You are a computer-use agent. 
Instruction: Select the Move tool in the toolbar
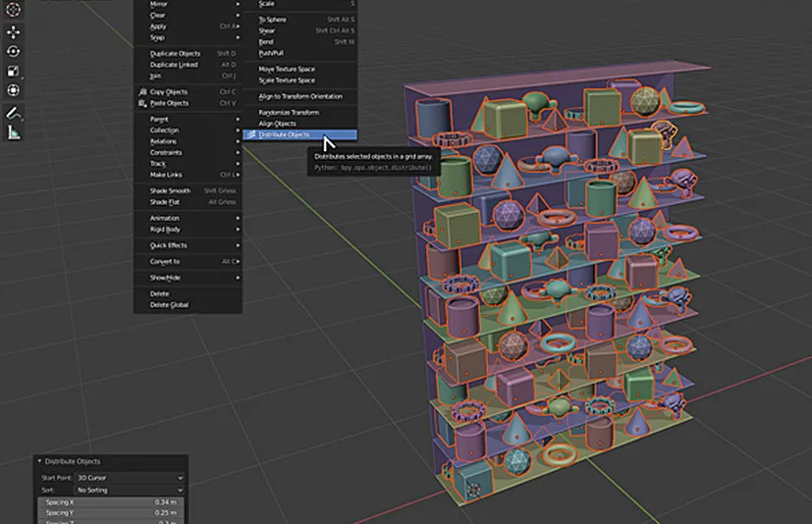[13, 32]
